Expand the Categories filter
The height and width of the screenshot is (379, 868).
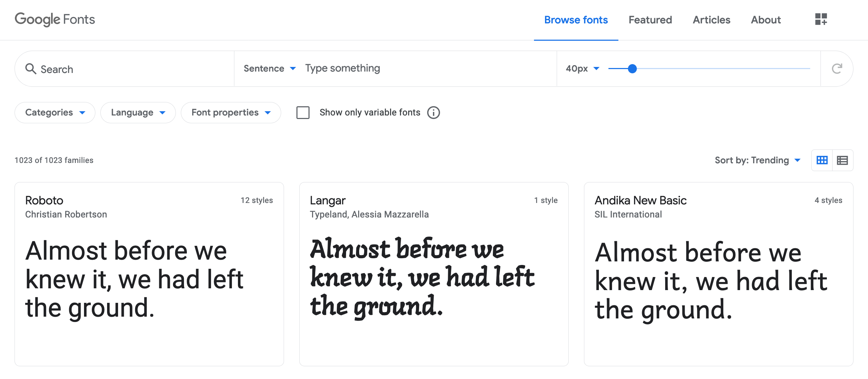click(55, 113)
